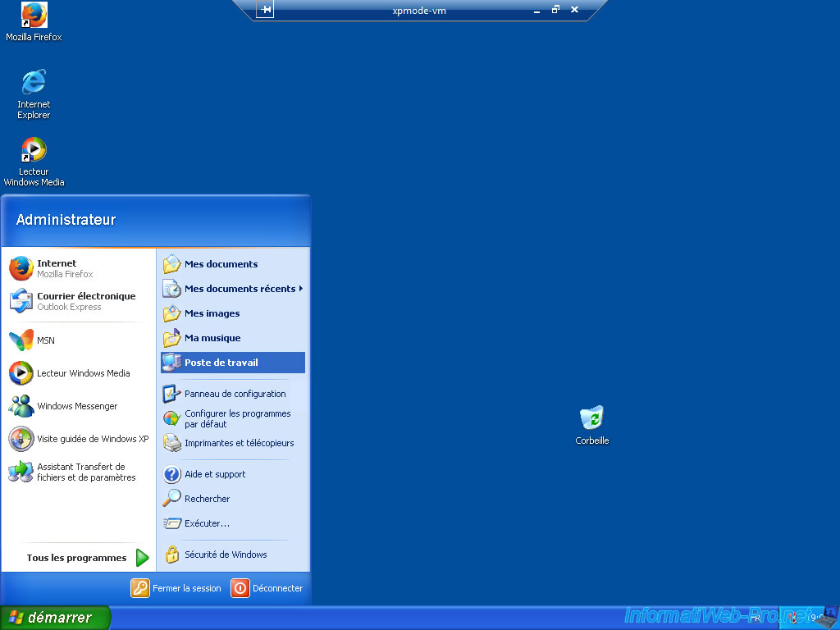This screenshot has height=630, width=840.
Task: Open Sécurité de Windows lock entry
Action: pos(233,555)
